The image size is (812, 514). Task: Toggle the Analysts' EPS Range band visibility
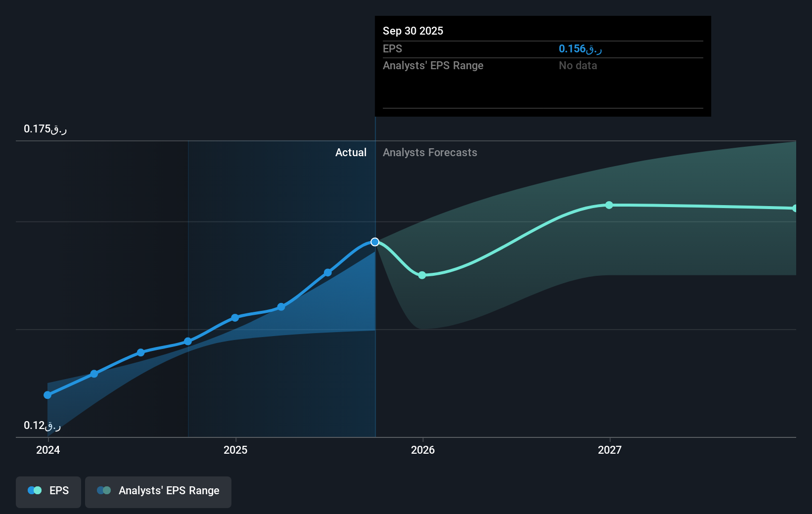click(158, 492)
